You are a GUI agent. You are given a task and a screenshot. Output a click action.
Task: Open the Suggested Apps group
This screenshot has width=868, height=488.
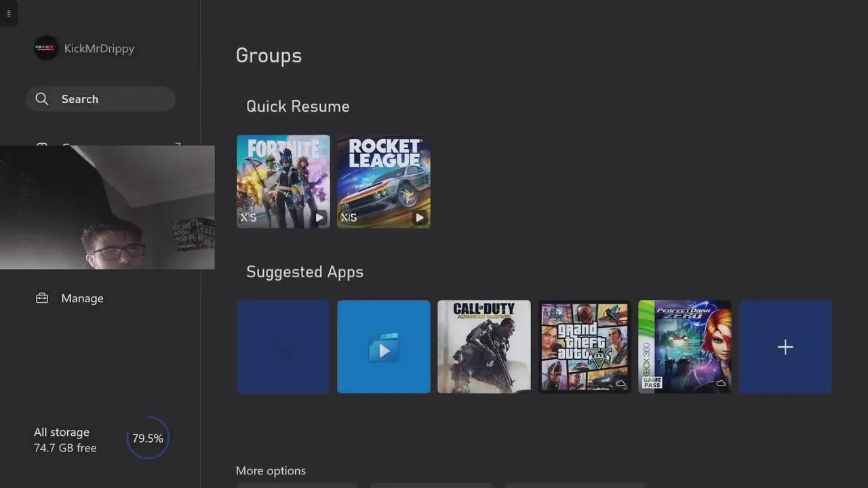304,272
